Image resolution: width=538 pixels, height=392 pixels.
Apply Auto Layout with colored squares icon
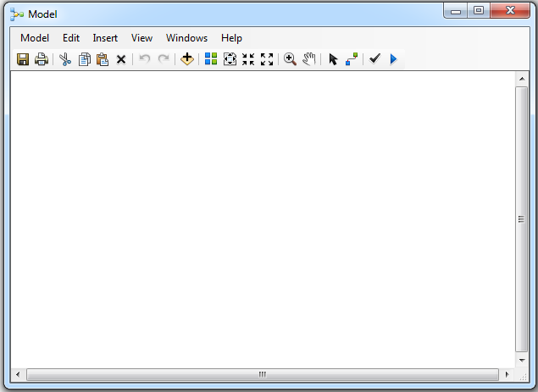[211, 58]
